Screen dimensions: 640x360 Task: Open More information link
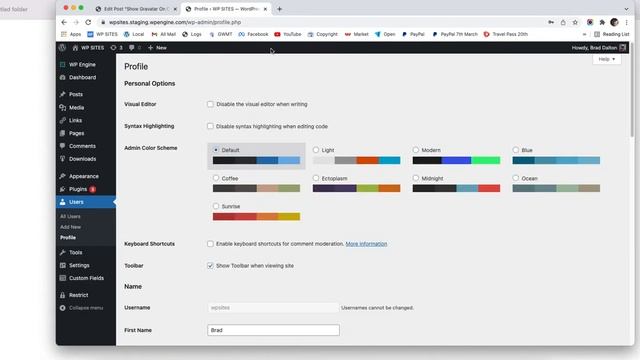[366, 244]
